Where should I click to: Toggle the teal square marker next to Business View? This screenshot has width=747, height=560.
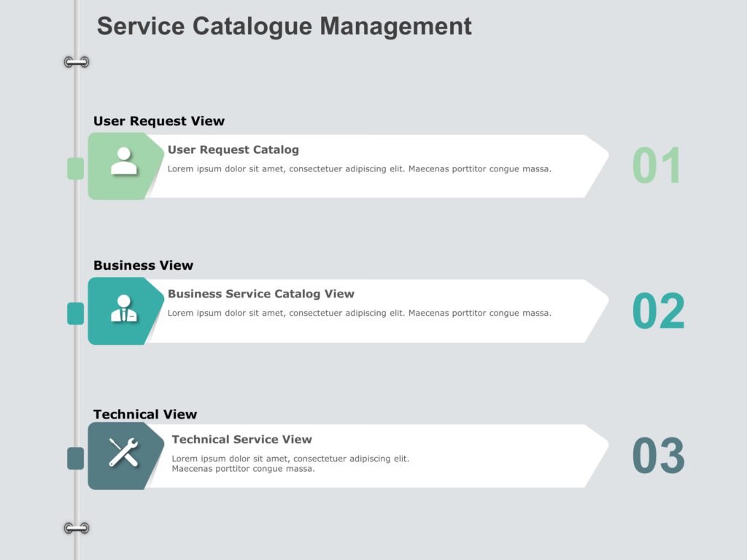pos(74,313)
